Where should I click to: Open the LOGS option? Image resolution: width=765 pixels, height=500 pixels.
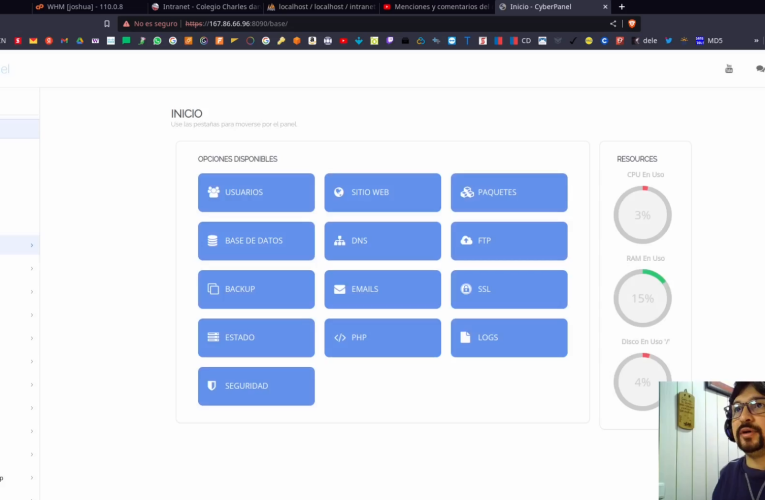coord(509,338)
